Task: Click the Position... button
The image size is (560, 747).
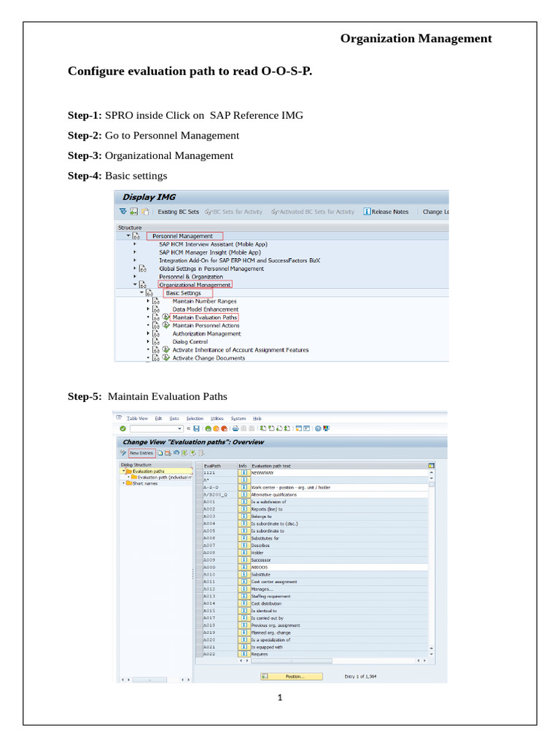Action: pos(292,676)
